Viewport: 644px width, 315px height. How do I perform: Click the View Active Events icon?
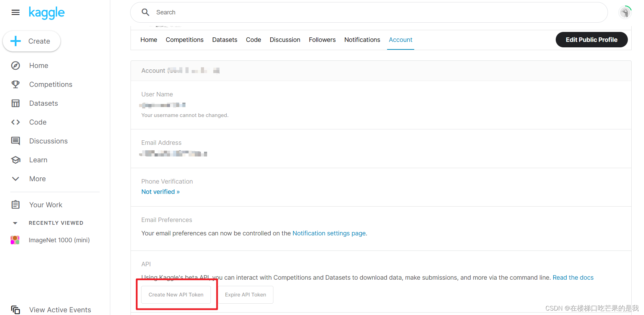click(x=15, y=310)
